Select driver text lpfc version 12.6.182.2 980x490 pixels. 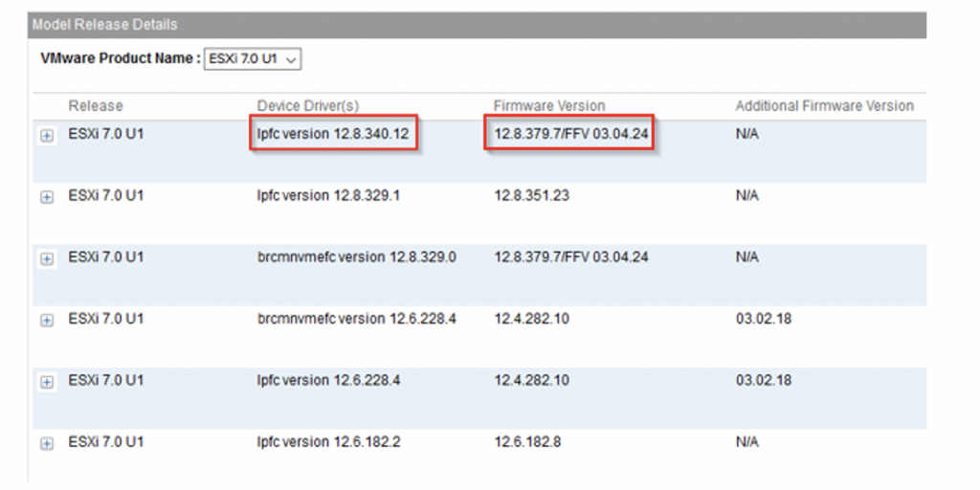pos(329,442)
